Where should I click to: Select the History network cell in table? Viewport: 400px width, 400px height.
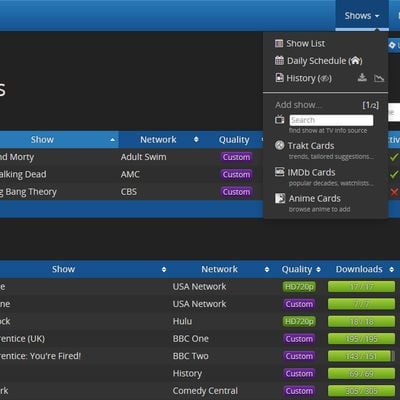pos(187,374)
